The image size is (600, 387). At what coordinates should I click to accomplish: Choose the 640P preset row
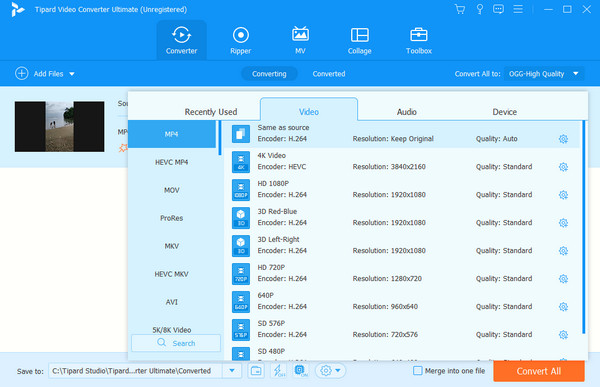coord(402,302)
